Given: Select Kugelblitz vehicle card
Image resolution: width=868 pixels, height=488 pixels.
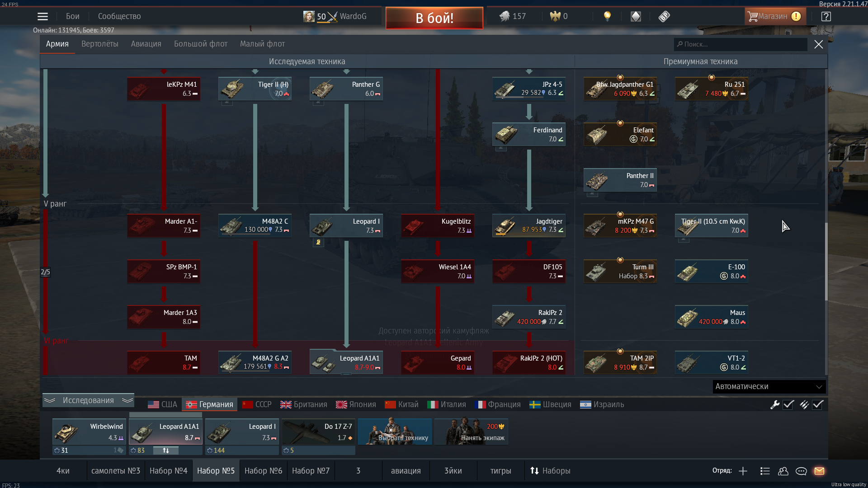Looking at the screenshot, I should coord(438,225).
